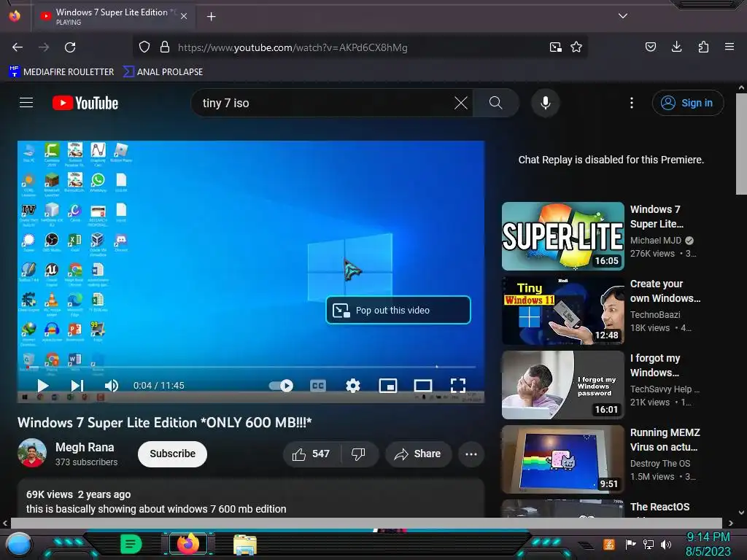
Task: Open the Windows Start orb
Action: point(18,544)
